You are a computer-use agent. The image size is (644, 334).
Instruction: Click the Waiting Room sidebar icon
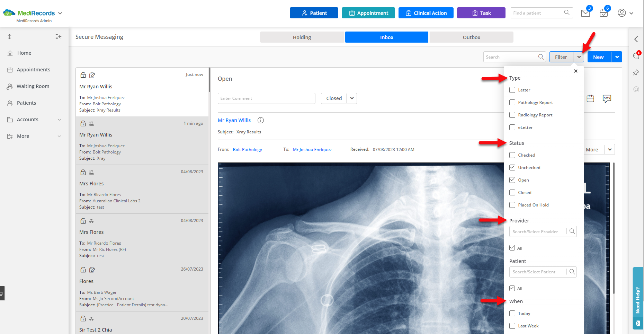pos(10,86)
